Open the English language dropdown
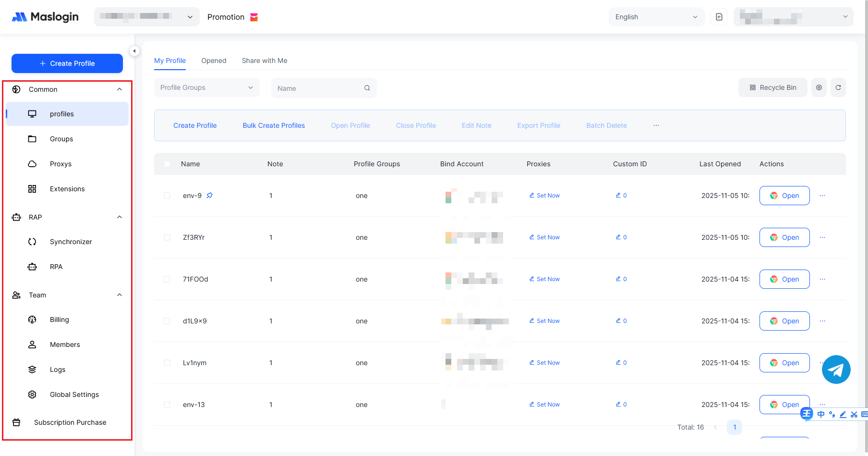This screenshot has height=456, width=868. (656, 17)
